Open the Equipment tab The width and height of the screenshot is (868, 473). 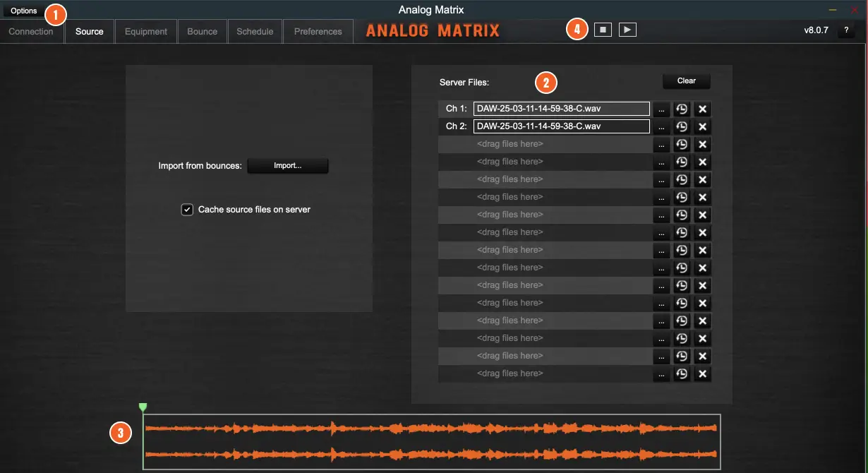click(x=146, y=32)
